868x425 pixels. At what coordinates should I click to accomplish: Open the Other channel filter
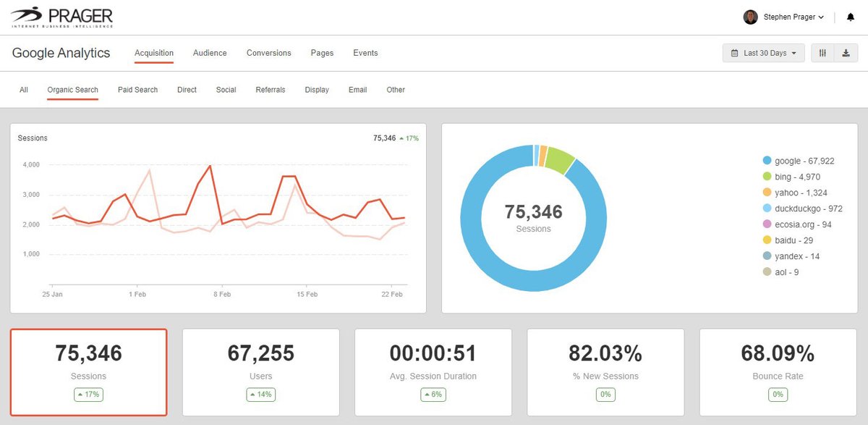(396, 90)
